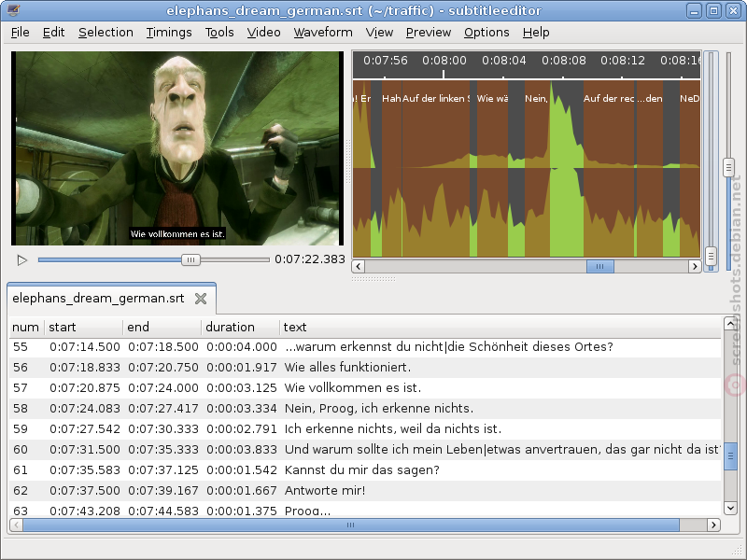Click subtitle list scroll right arrow
Screen dimensions: 747x560
pos(713,525)
